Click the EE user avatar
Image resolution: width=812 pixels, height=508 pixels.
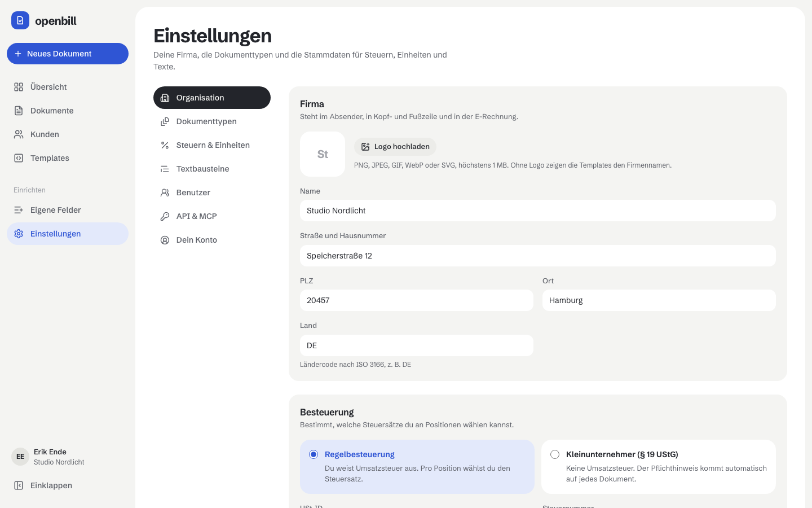click(20, 457)
